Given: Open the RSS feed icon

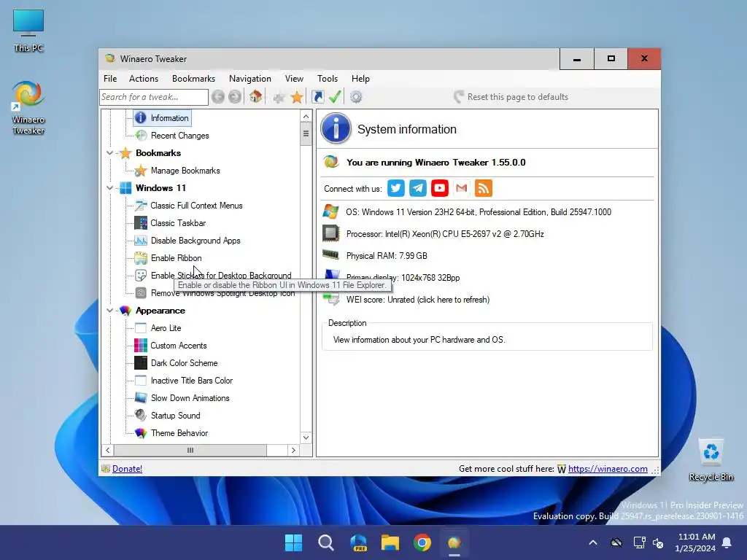Looking at the screenshot, I should (x=484, y=188).
